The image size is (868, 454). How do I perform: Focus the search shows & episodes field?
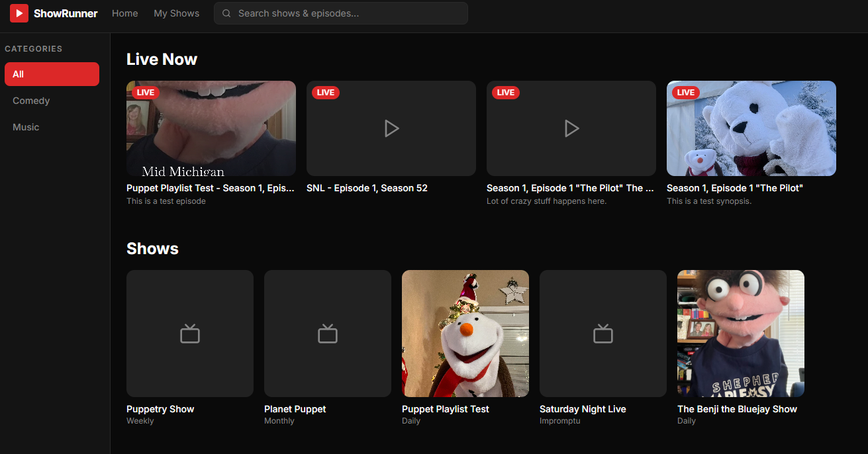tap(348, 13)
